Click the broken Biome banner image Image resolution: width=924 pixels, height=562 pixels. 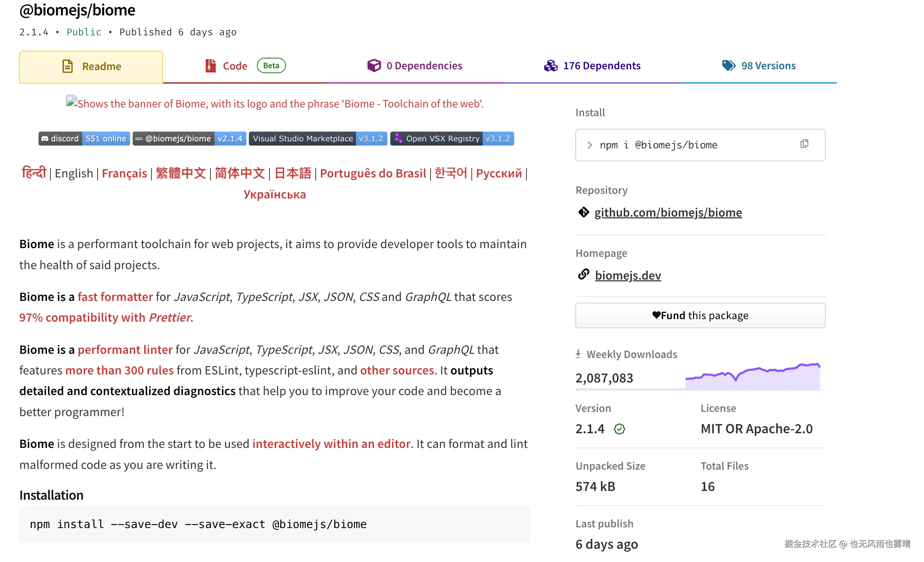[274, 103]
